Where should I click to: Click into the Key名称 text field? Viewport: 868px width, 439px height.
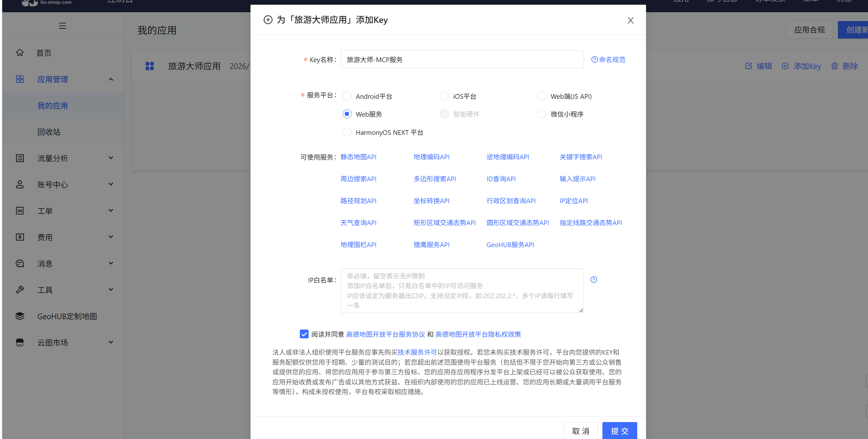coord(462,60)
